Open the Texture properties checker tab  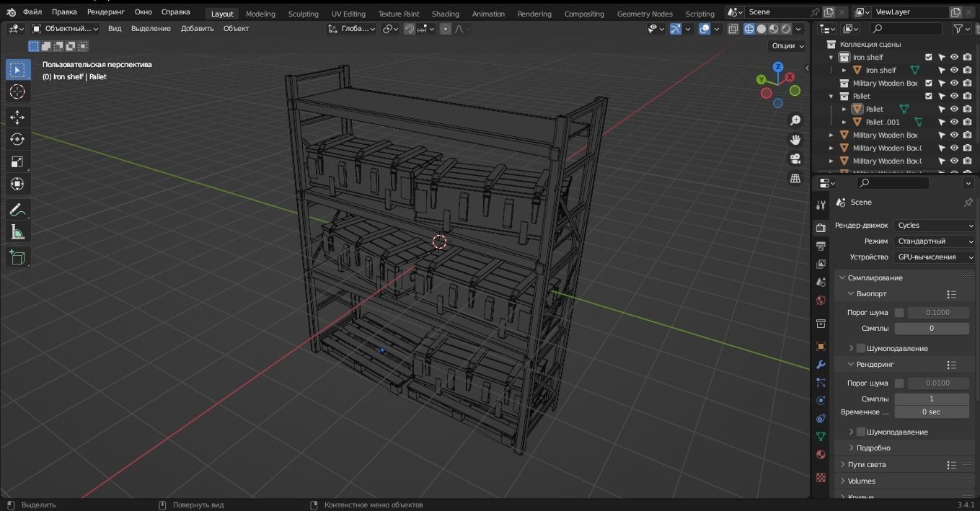click(x=821, y=477)
